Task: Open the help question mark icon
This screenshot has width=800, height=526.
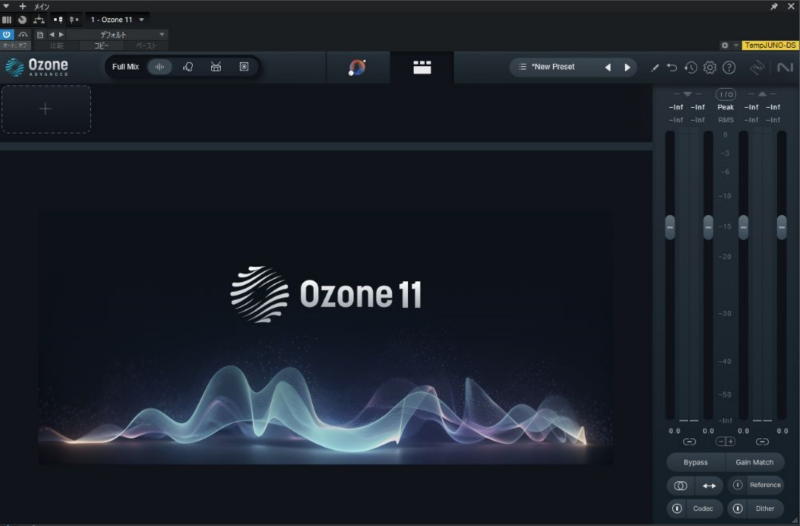Action: coord(729,68)
